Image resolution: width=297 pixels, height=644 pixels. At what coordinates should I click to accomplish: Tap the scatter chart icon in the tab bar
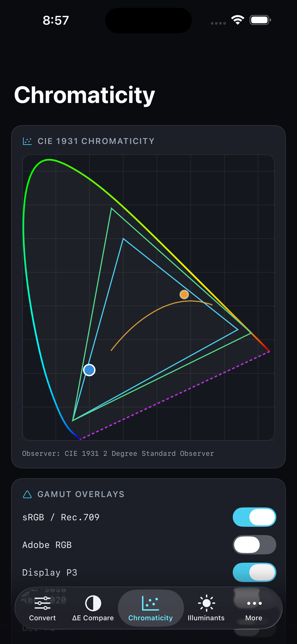150,603
